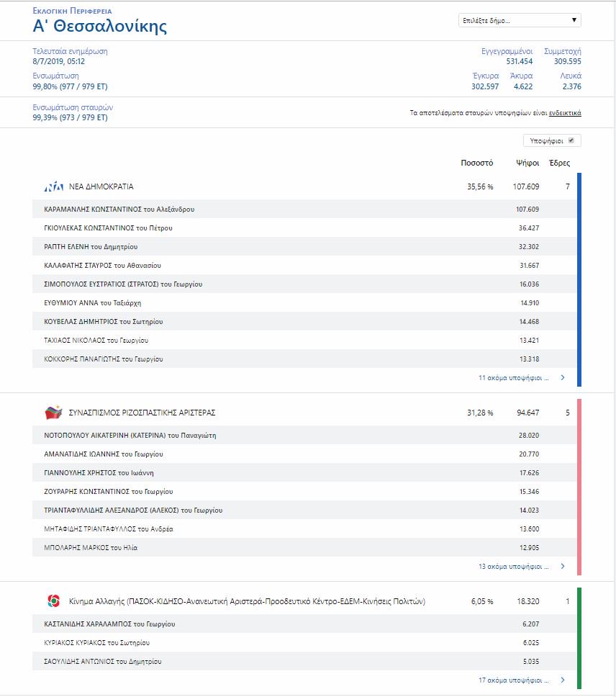616x697 pixels.
Task: Click the Έγκυρα value 302.597
Action: click(x=485, y=86)
